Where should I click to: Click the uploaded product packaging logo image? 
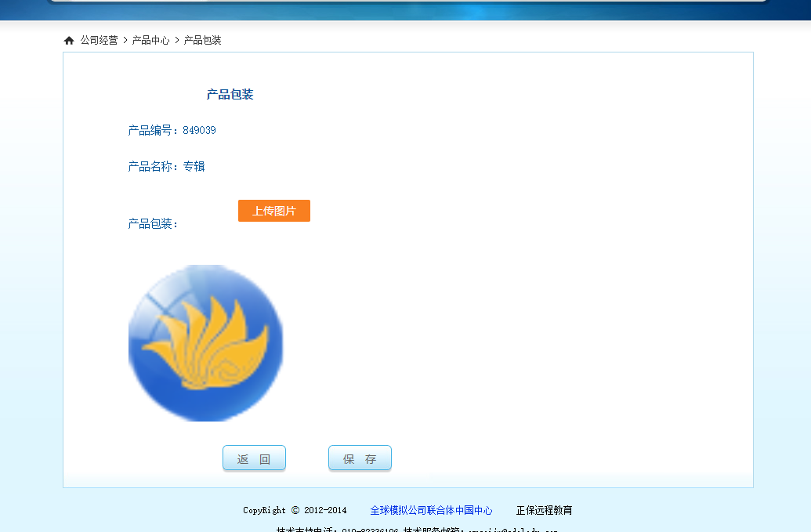coord(205,343)
